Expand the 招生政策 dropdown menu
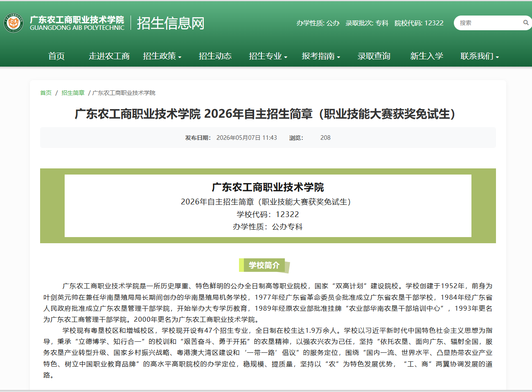This screenshot has height=392, width=532. (x=162, y=56)
